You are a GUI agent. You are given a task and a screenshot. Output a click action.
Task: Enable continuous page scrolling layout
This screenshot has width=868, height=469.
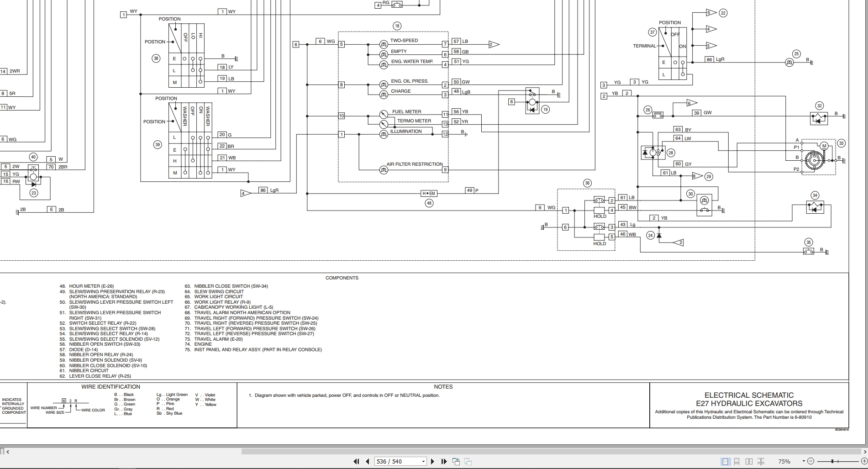tap(737, 461)
